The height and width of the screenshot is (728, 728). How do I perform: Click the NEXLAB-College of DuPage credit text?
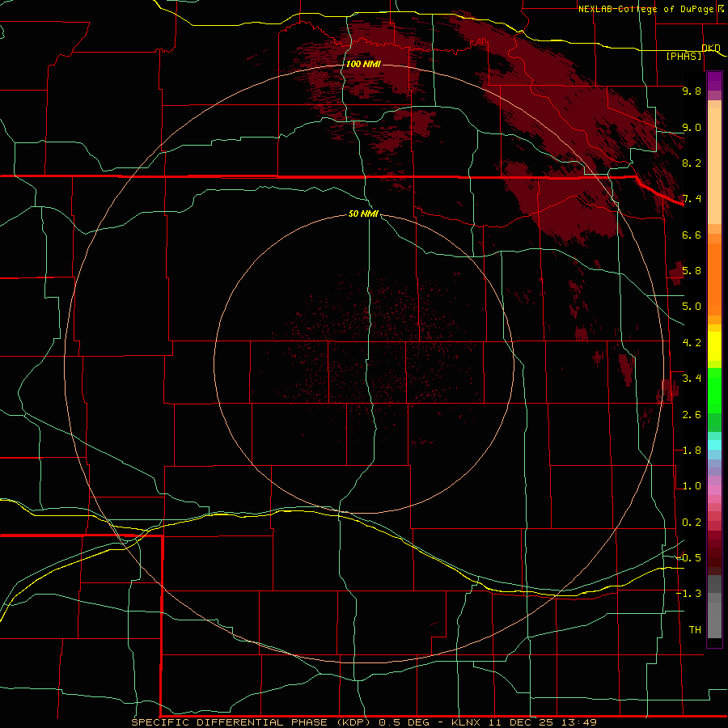[x=645, y=9]
